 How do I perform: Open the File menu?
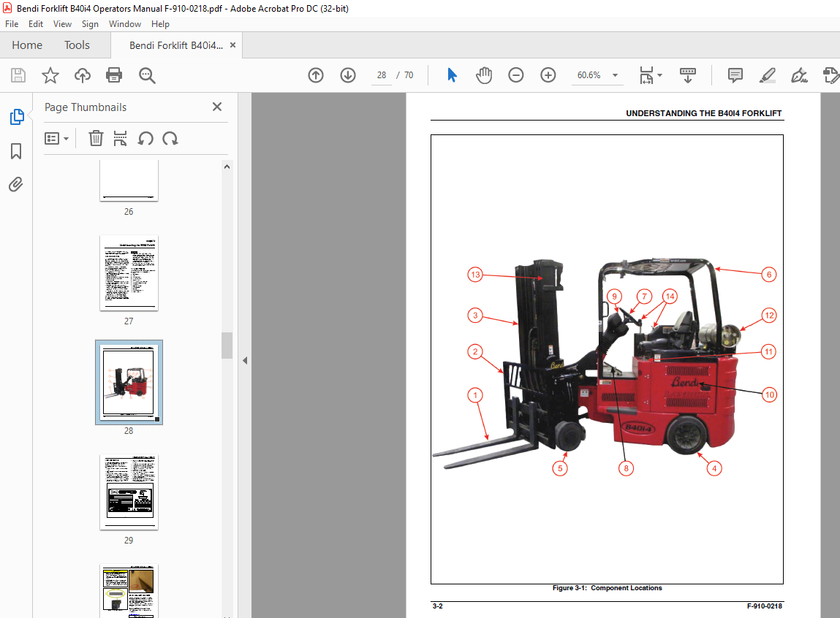coord(12,24)
